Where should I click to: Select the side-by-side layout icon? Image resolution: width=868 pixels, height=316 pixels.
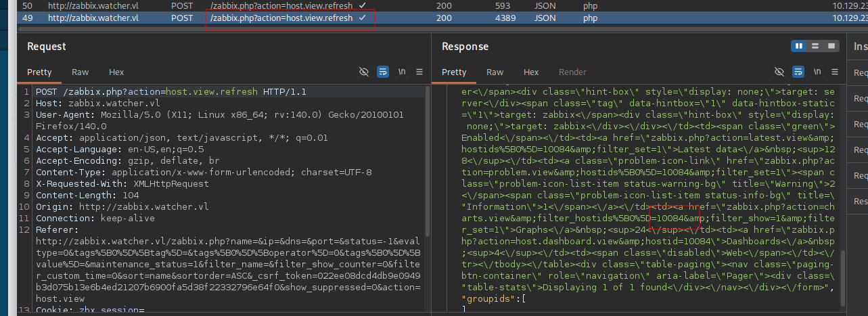[799, 46]
